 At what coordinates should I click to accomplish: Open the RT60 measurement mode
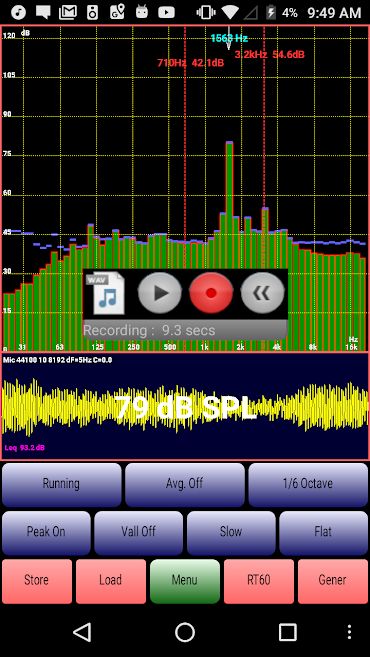(259, 581)
